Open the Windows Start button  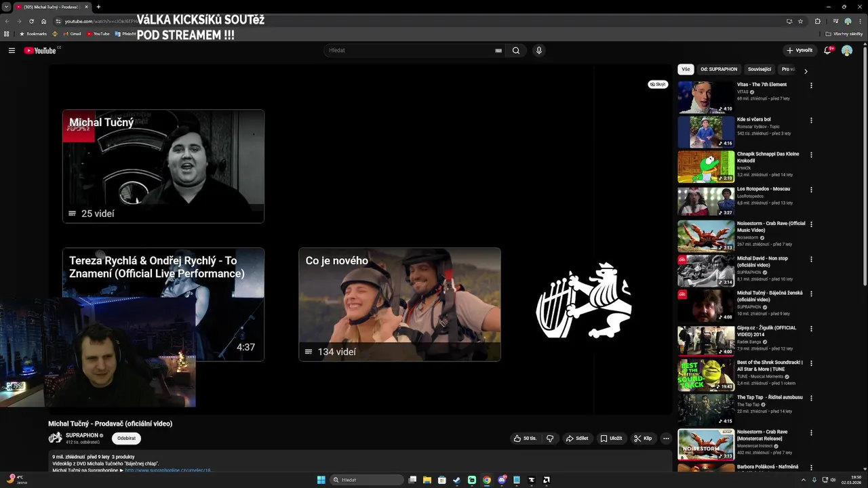click(x=321, y=480)
